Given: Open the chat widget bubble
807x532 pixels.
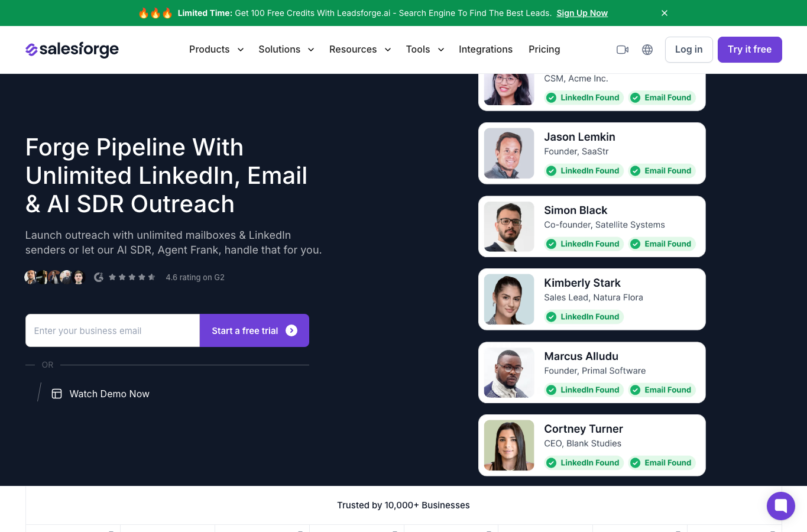Looking at the screenshot, I should [781, 506].
